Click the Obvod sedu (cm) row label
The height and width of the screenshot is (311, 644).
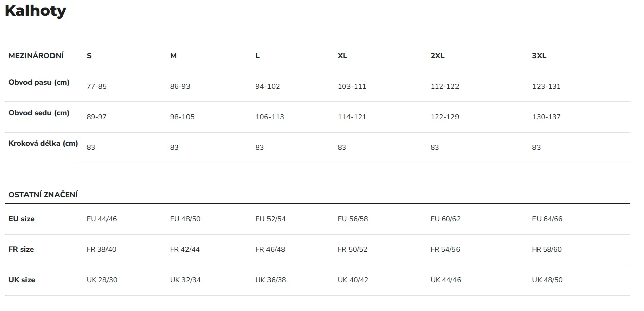pos(39,113)
